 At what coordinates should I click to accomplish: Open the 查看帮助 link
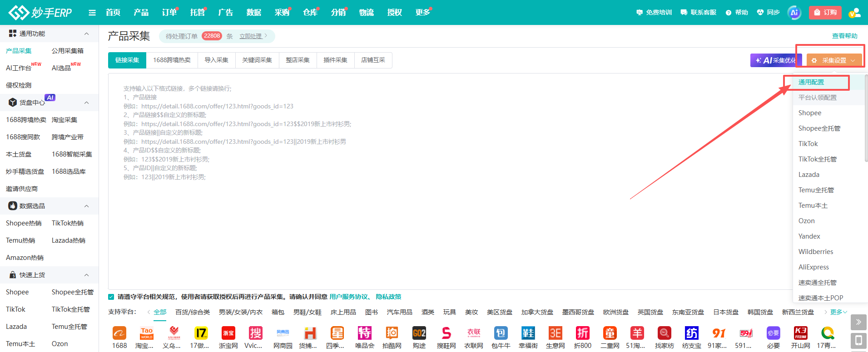[x=845, y=36]
